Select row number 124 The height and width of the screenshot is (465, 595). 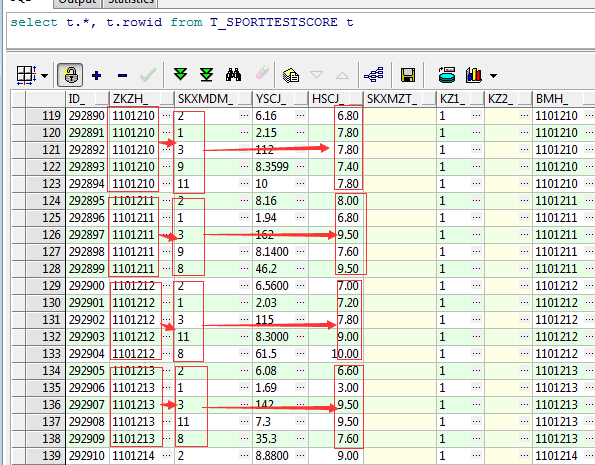(46, 200)
